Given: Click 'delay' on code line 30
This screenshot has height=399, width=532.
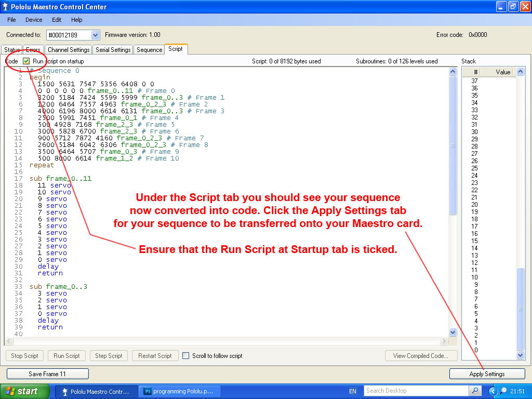Looking at the screenshot, I should 48,267.
